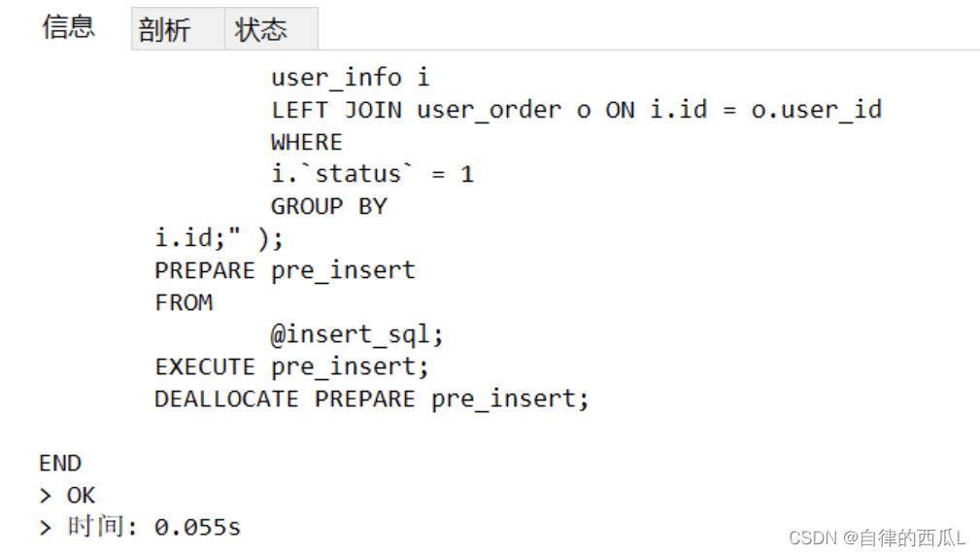Click the 'i.id;" );' line
Image resolution: width=980 pixels, height=556 pixels.
[x=219, y=238]
